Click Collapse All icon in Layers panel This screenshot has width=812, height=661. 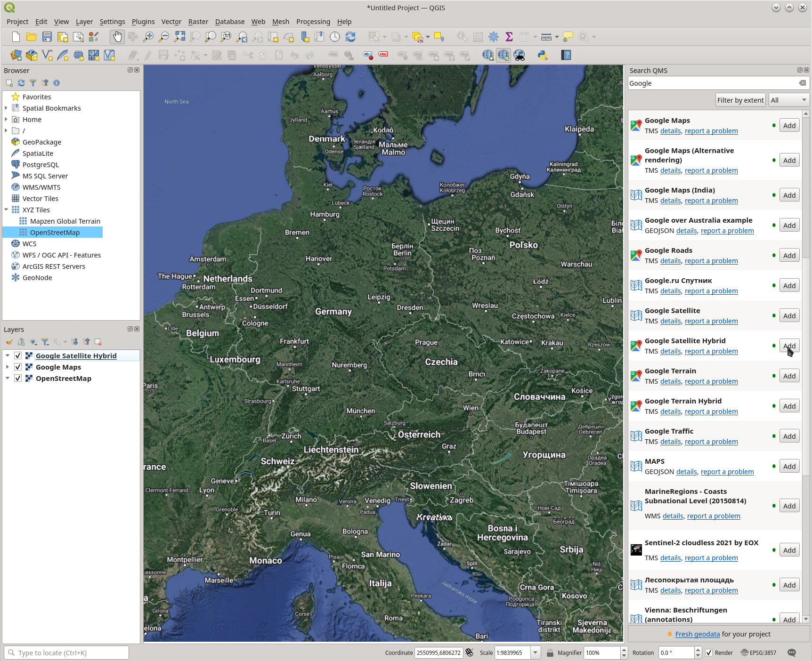point(87,342)
